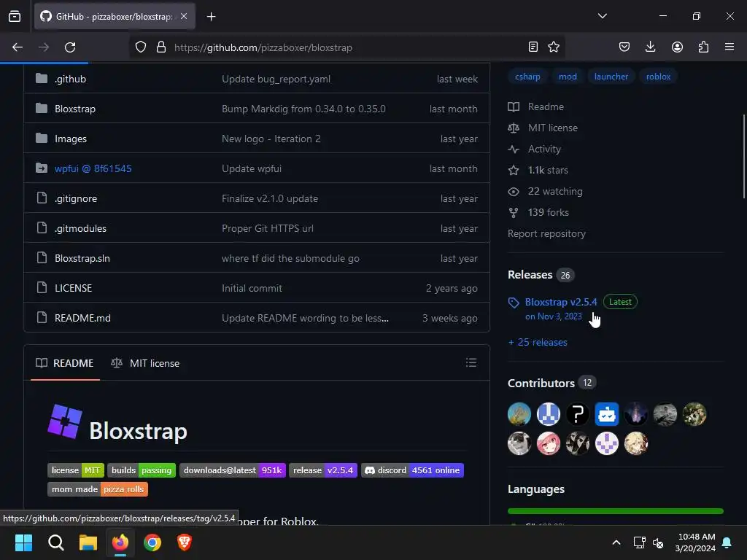Open the pink-haired contributor avatar
Screen dimensions: 747x560
click(x=549, y=443)
